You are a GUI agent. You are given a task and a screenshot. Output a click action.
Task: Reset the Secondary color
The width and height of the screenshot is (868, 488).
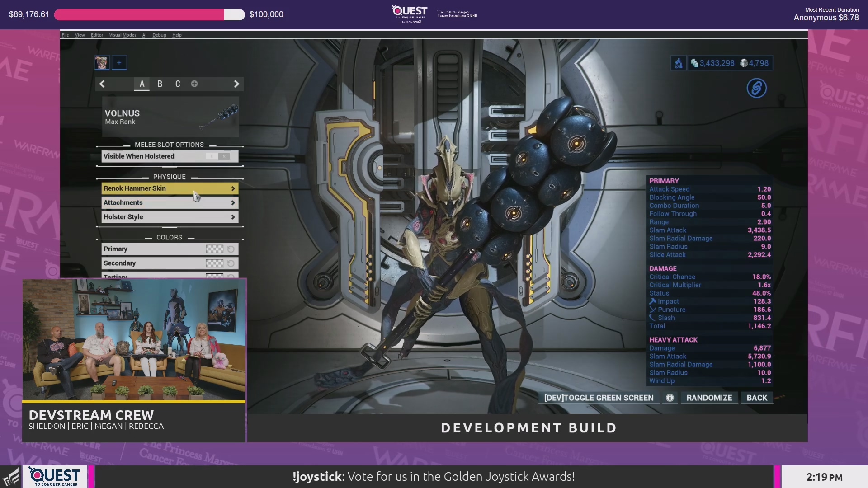click(231, 263)
